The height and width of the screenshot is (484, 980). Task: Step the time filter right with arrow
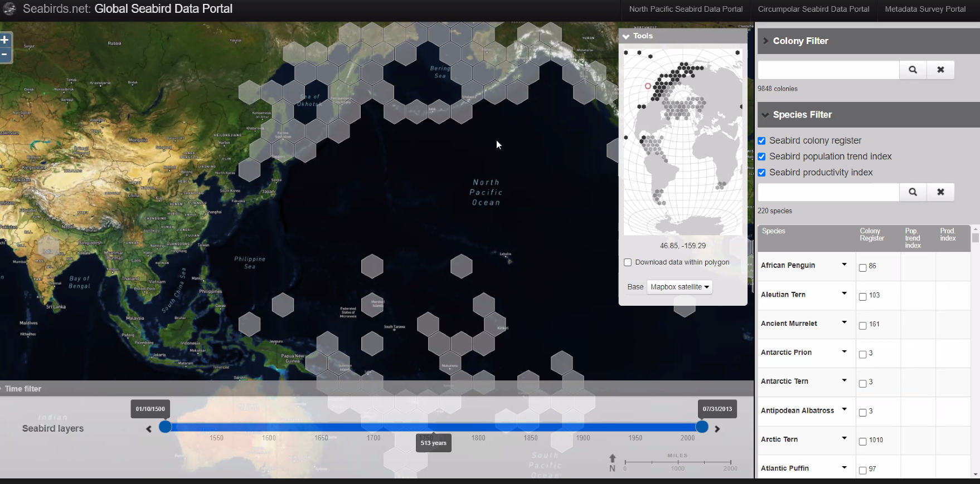point(717,429)
